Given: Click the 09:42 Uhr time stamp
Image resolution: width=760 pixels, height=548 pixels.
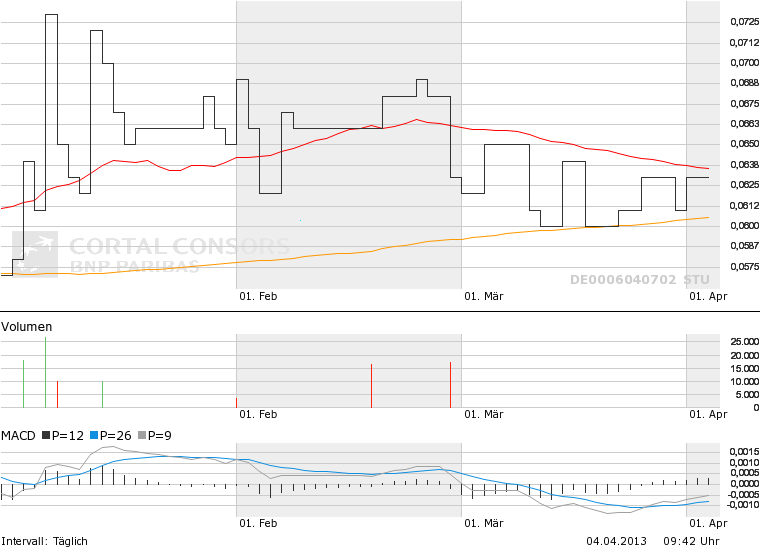Looking at the screenshot, I should pyautogui.click(x=691, y=541).
